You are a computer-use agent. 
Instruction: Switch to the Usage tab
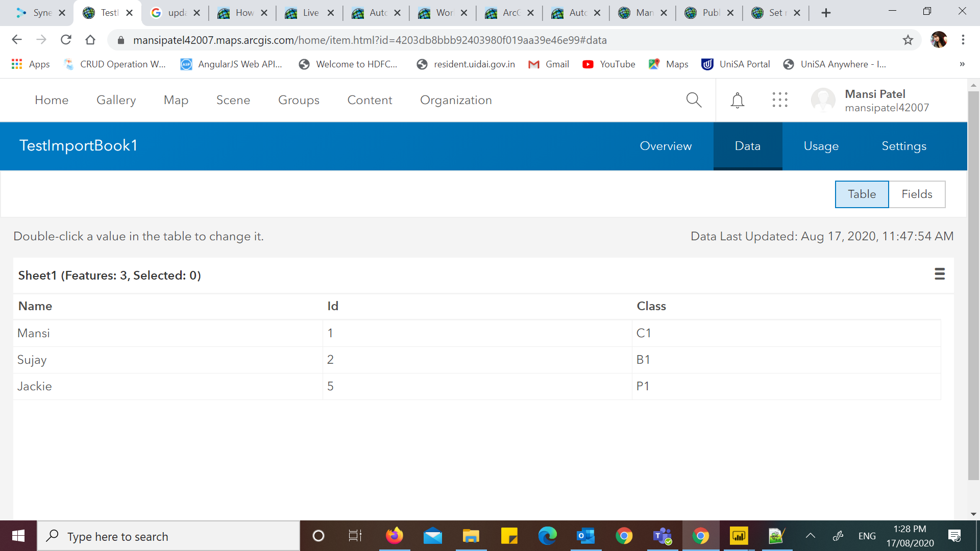point(821,146)
